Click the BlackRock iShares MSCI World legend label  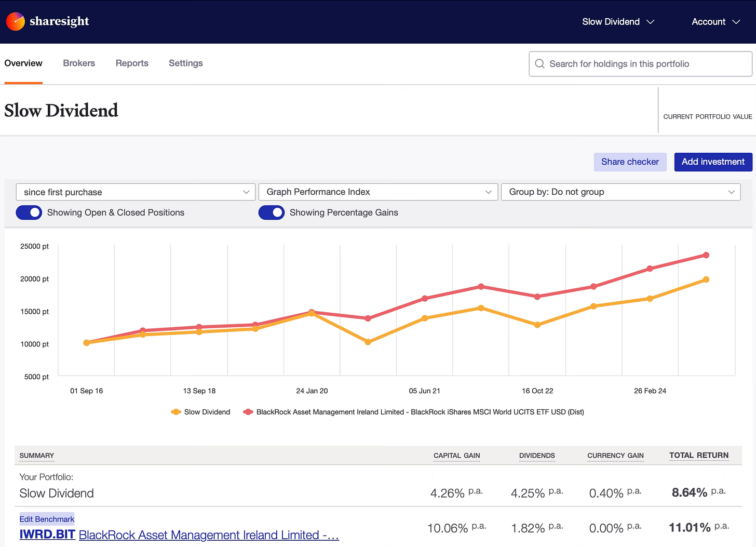[x=420, y=412]
